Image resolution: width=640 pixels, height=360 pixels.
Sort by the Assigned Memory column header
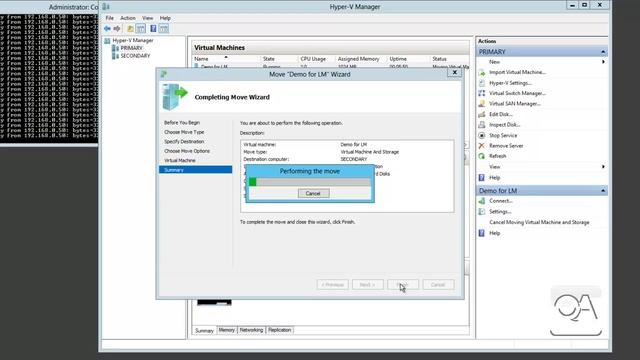click(x=360, y=59)
